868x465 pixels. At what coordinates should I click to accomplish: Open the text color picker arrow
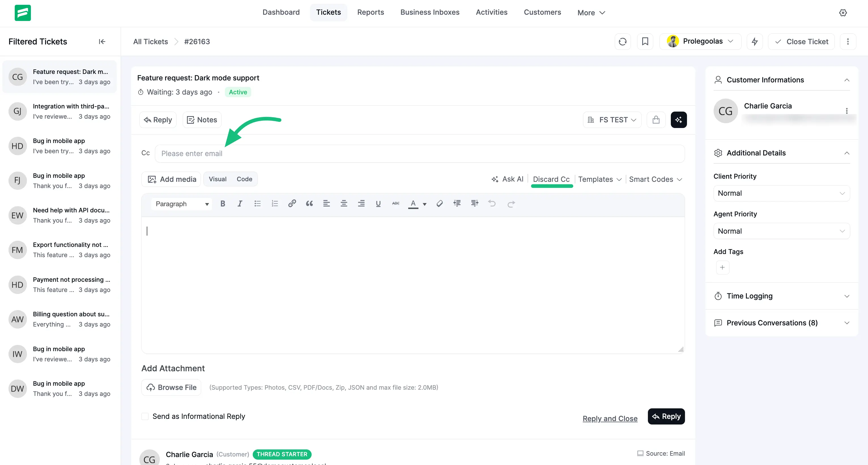[425, 204]
